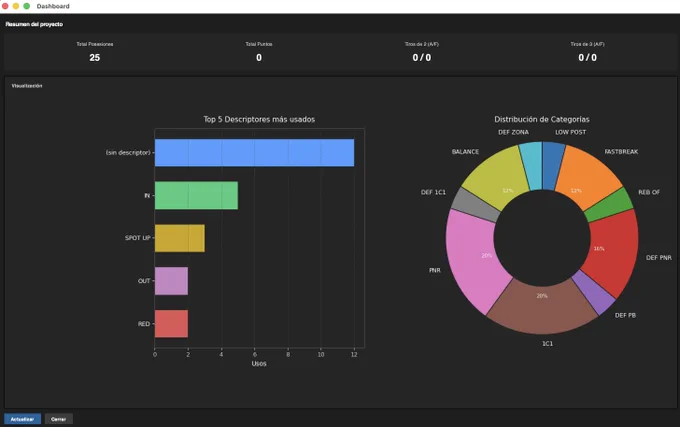Click the '1C1' pie label
Screen dimensions: 680x427
(x=547, y=343)
